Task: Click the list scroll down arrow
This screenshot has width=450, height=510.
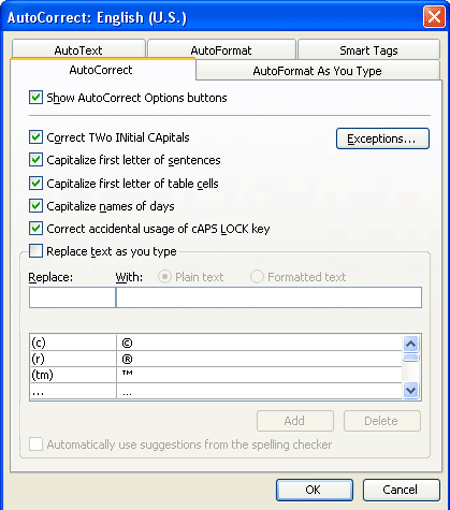Action: pos(411,390)
